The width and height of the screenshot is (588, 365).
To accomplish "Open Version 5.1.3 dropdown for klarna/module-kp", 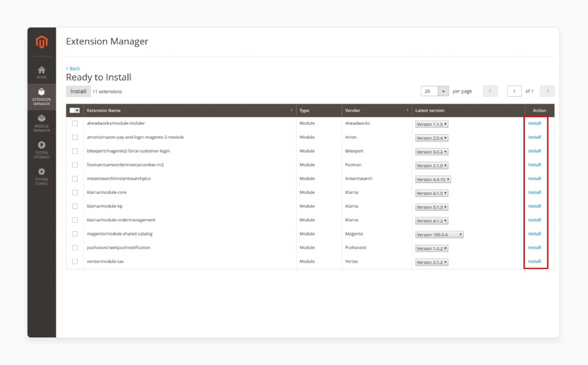I will [432, 207].
